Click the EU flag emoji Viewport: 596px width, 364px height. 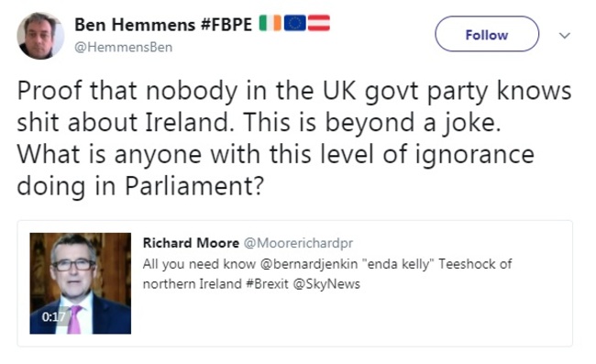coord(294,23)
